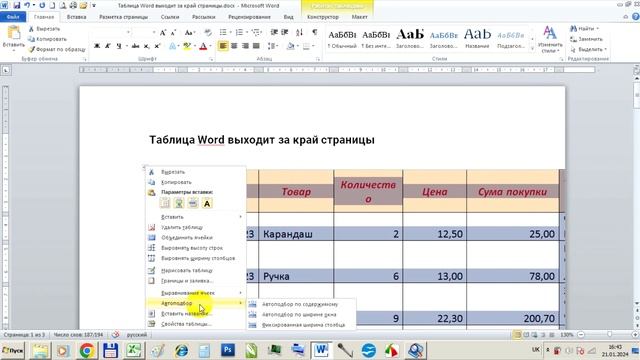Choose Автоподбор по ширине окна
This screenshot has width=640, height=360.
point(301,315)
